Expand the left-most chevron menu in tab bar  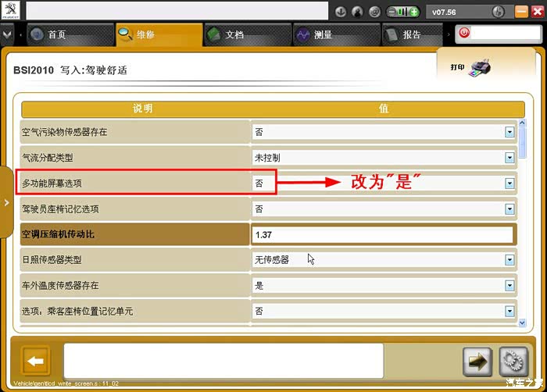[7, 34]
